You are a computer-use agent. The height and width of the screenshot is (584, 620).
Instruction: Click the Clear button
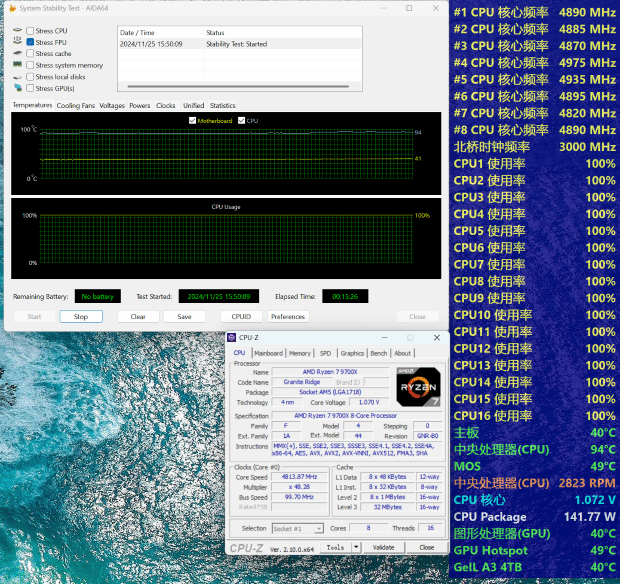pyautogui.click(x=138, y=316)
